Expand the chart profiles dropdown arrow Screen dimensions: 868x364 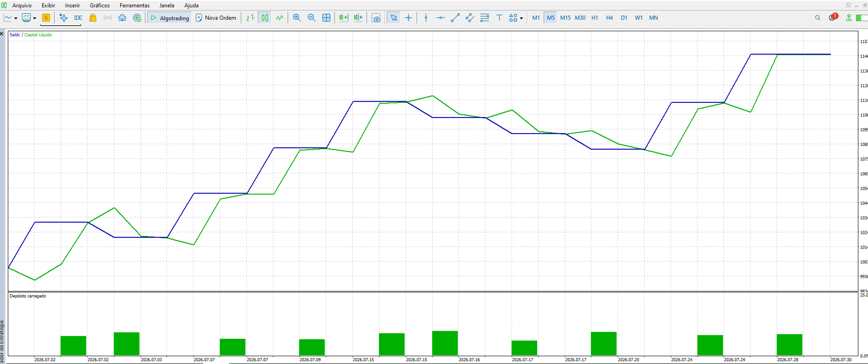click(x=34, y=18)
